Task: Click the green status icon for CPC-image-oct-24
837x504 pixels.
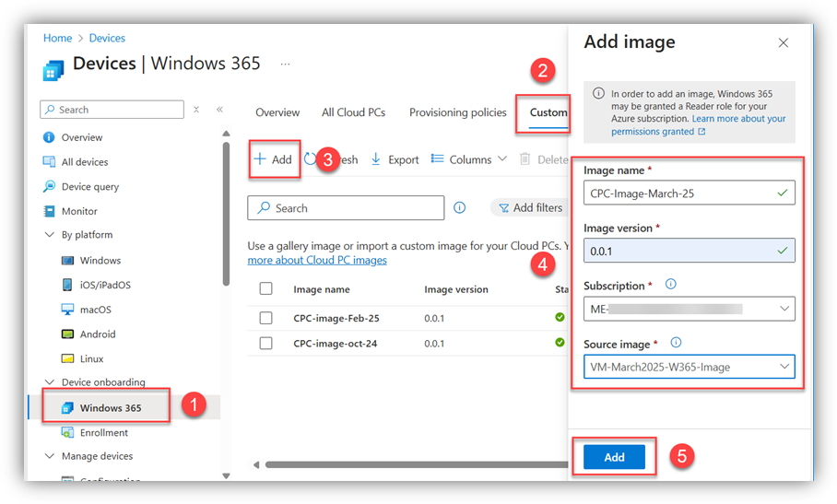Action: pyautogui.click(x=560, y=343)
